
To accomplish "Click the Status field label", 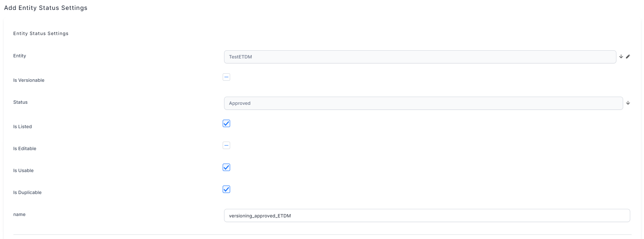I will pyautogui.click(x=21, y=102).
